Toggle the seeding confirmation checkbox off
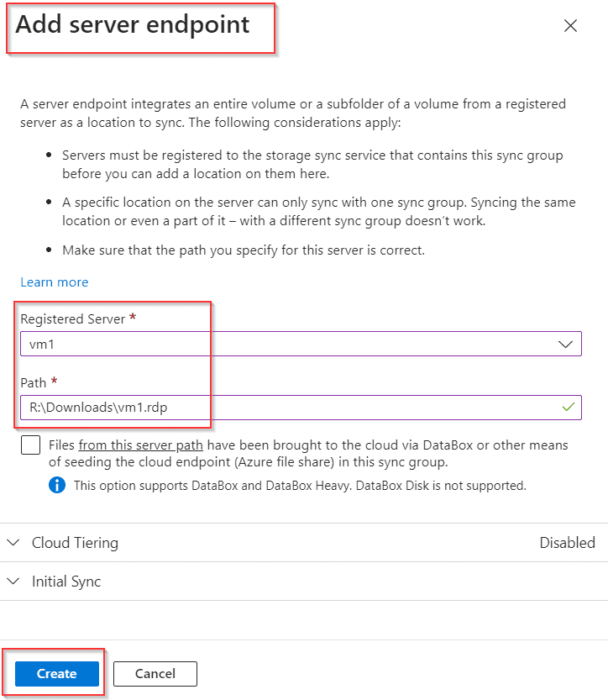 30,445
